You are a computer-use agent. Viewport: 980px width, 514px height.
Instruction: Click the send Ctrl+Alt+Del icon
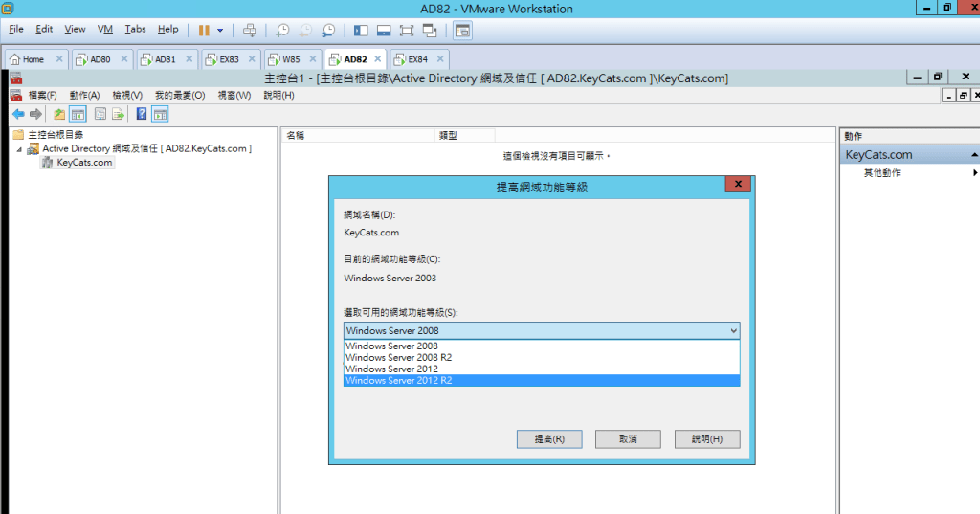click(249, 30)
